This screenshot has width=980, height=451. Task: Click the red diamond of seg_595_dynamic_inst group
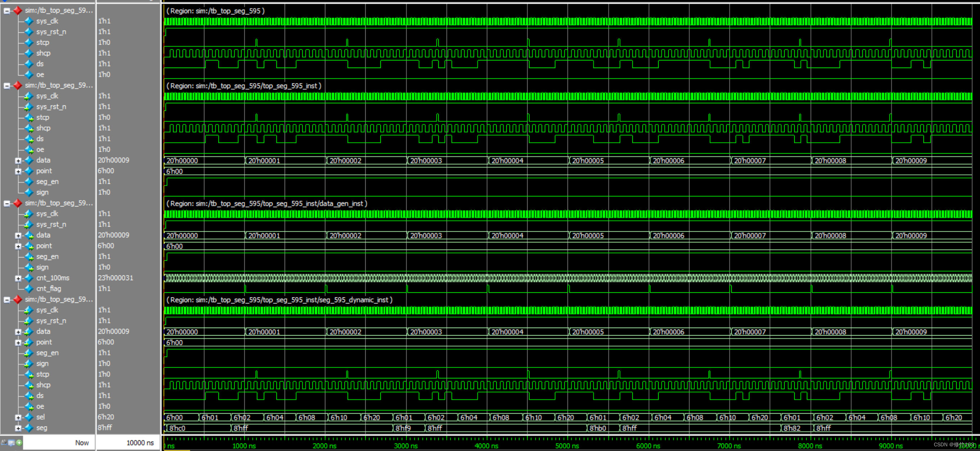[18, 300]
